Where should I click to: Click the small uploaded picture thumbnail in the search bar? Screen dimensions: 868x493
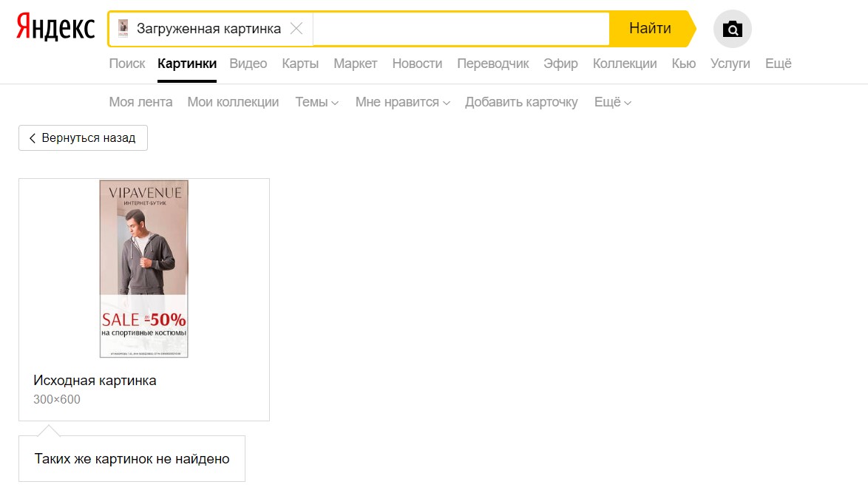[123, 28]
